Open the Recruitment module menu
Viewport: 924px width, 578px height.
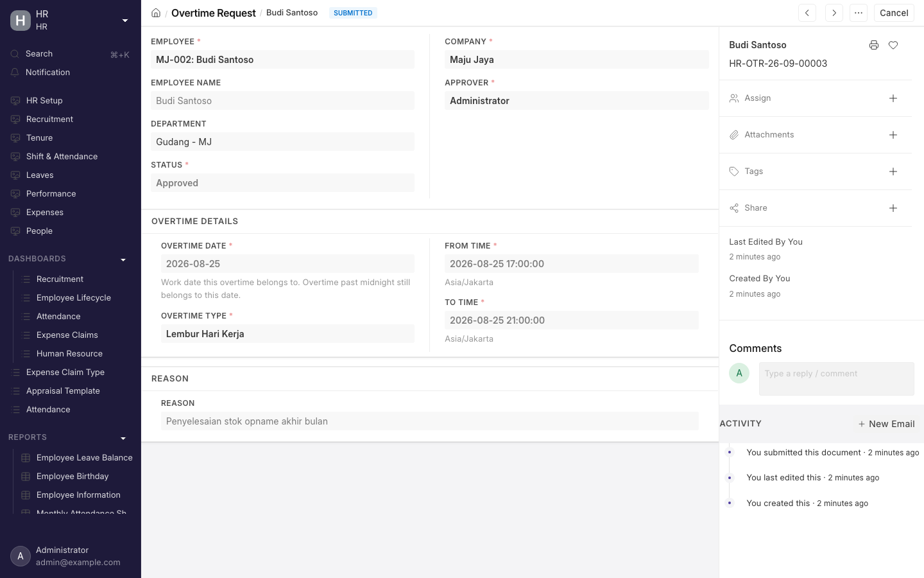pos(71,119)
